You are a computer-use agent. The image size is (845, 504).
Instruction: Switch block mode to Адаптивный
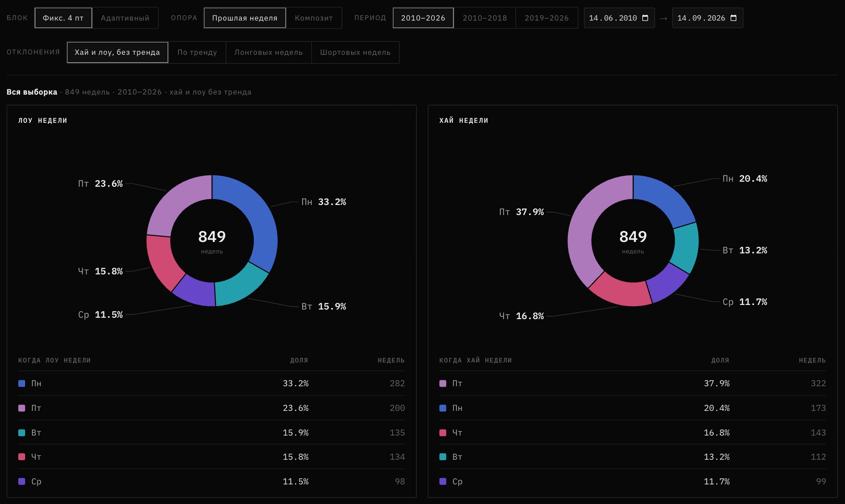tap(125, 18)
